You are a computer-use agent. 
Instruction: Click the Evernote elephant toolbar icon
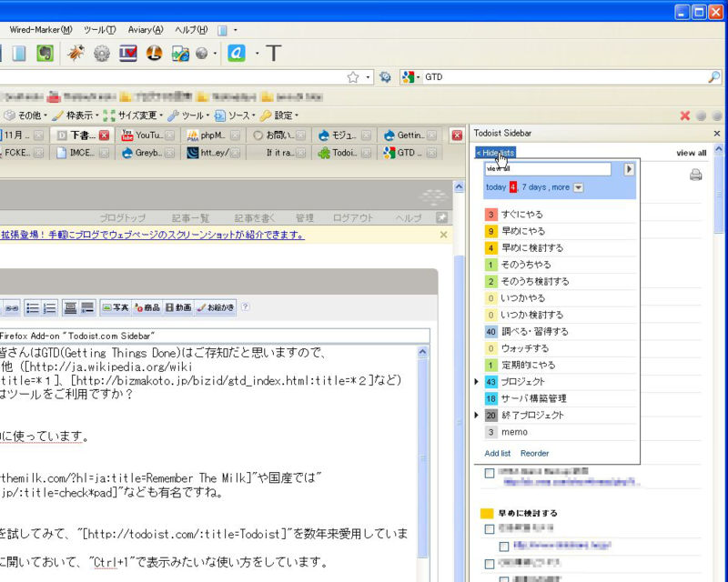pyautogui.click(x=45, y=54)
